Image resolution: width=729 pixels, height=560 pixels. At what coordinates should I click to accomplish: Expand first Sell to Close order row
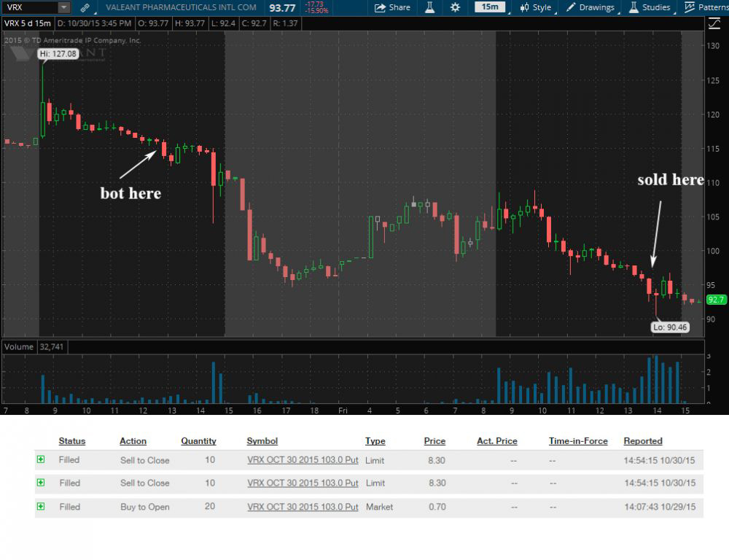(41, 460)
